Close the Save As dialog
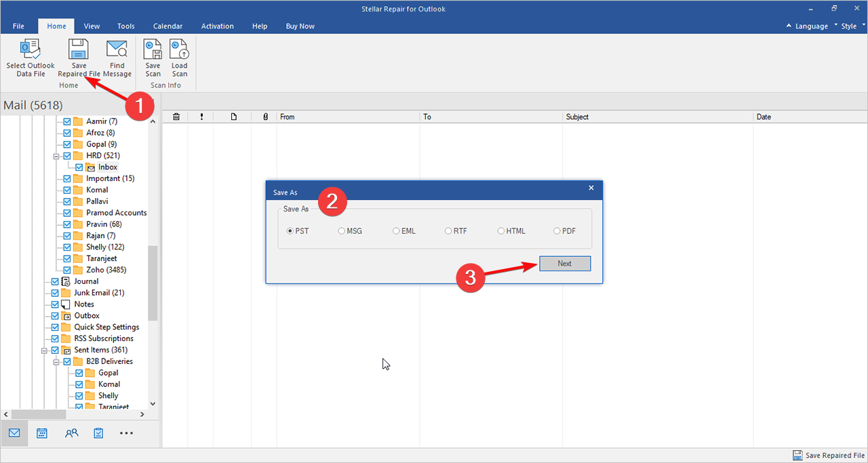 [591, 188]
